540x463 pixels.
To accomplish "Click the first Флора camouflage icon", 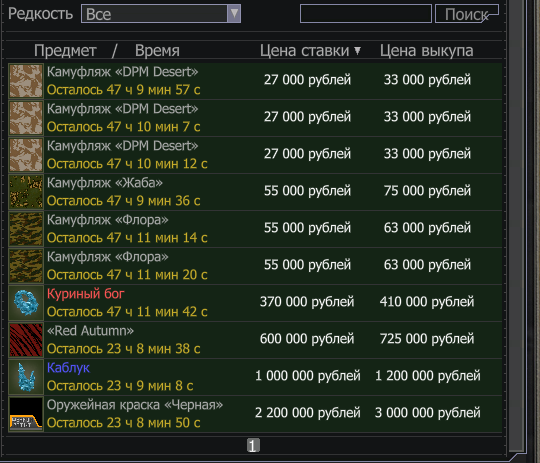I will tap(26, 229).
